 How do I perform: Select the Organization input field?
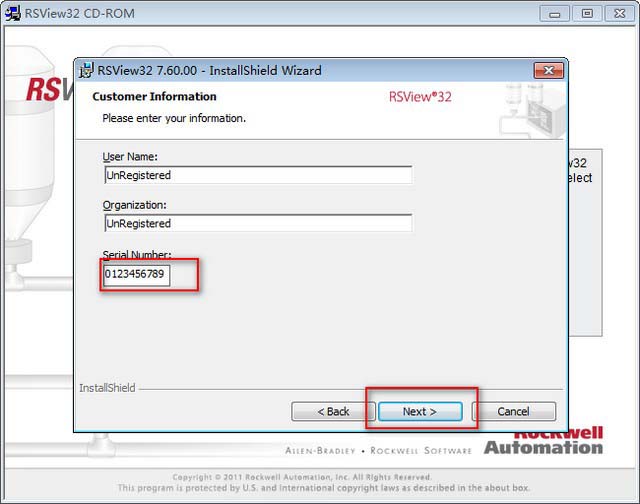point(258,223)
